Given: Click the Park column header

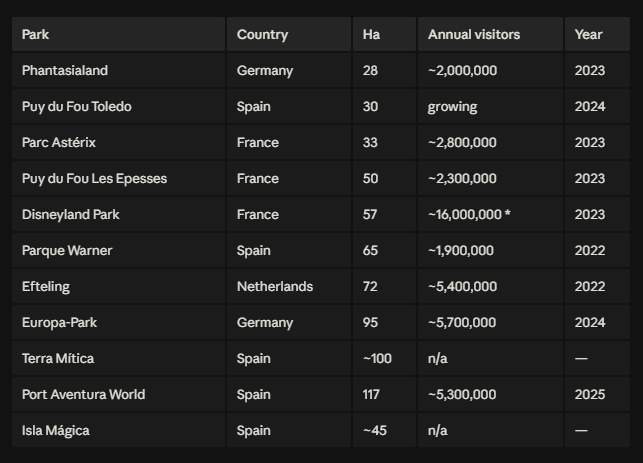Looking at the screenshot, I should point(119,34).
